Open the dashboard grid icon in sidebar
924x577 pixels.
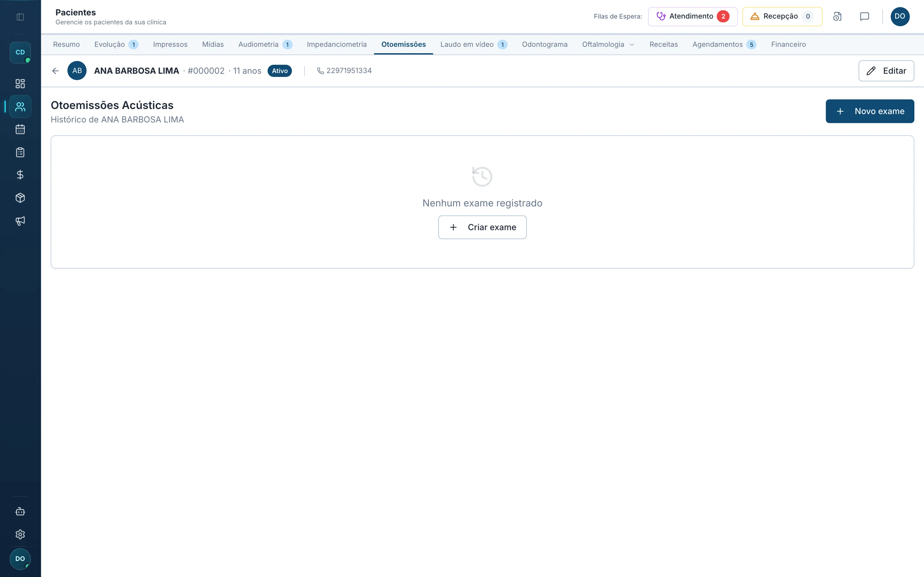coord(20,84)
